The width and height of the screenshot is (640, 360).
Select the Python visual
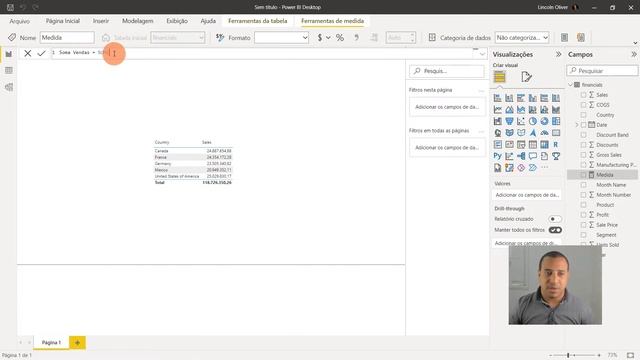(x=498, y=156)
